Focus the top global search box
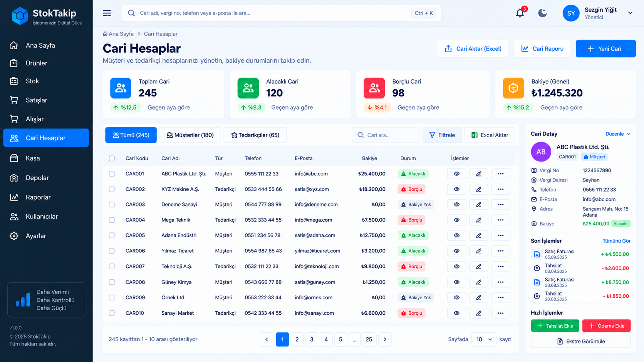The image size is (644, 362). (x=282, y=13)
